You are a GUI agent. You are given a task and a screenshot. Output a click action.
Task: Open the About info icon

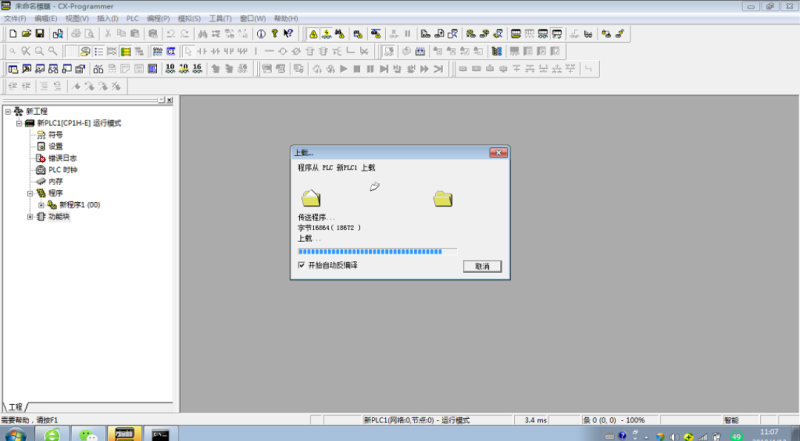[x=261, y=34]
